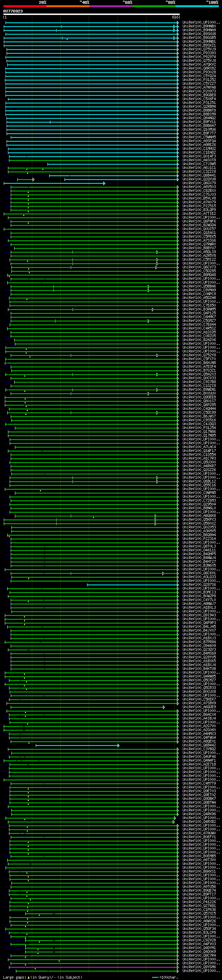Select label UniRef100_P22314
Viewport: 222px width, 980px height.
[199, 539]
